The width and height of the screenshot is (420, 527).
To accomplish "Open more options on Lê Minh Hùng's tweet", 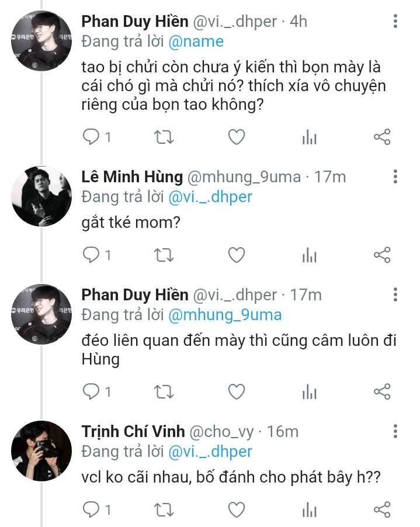I will click(x=395, y=177).
